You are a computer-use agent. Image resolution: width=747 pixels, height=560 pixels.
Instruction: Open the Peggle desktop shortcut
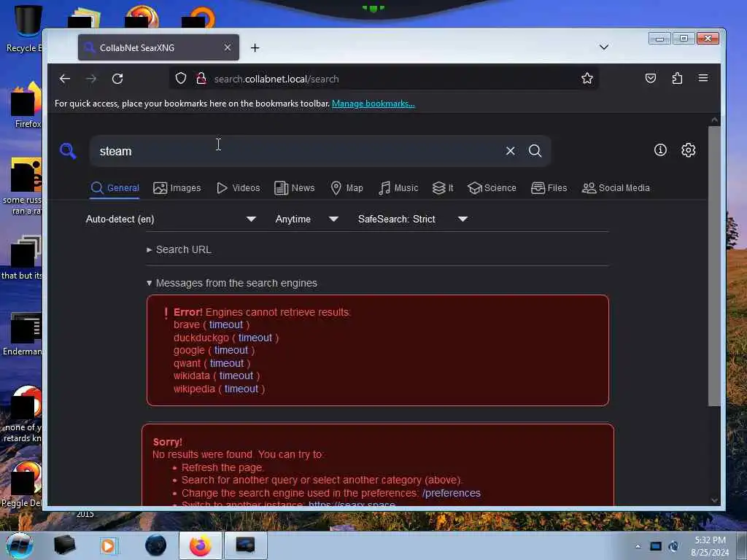23,484
